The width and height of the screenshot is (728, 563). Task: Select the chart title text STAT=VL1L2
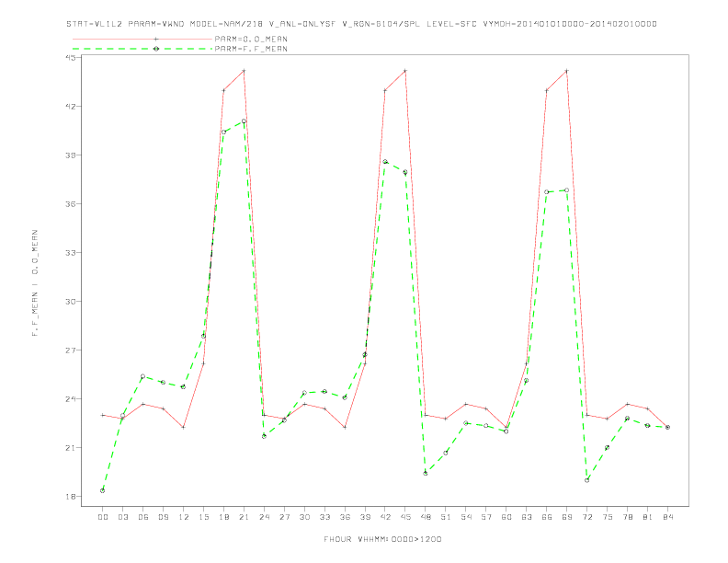point(95,24)
